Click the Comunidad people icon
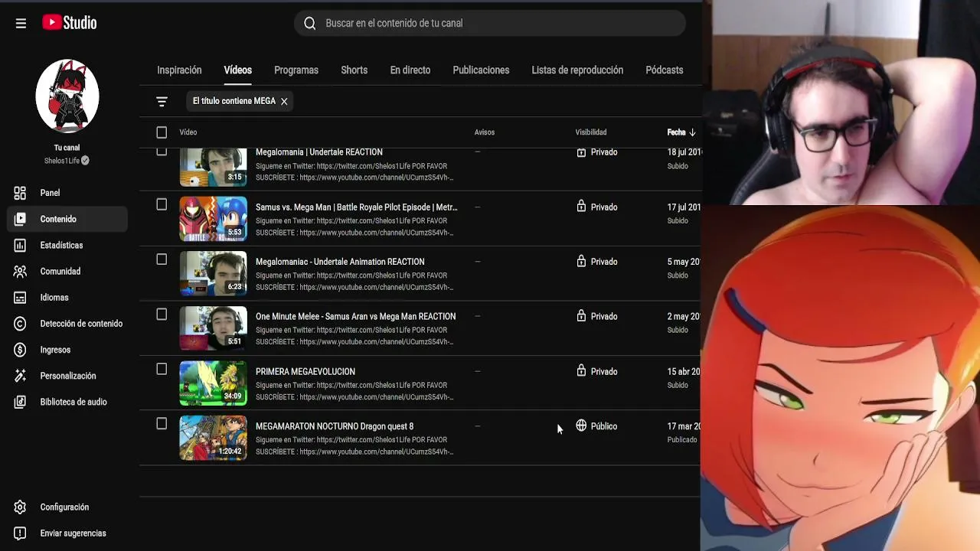Screen dimensions: 980x551 point(21,271)
